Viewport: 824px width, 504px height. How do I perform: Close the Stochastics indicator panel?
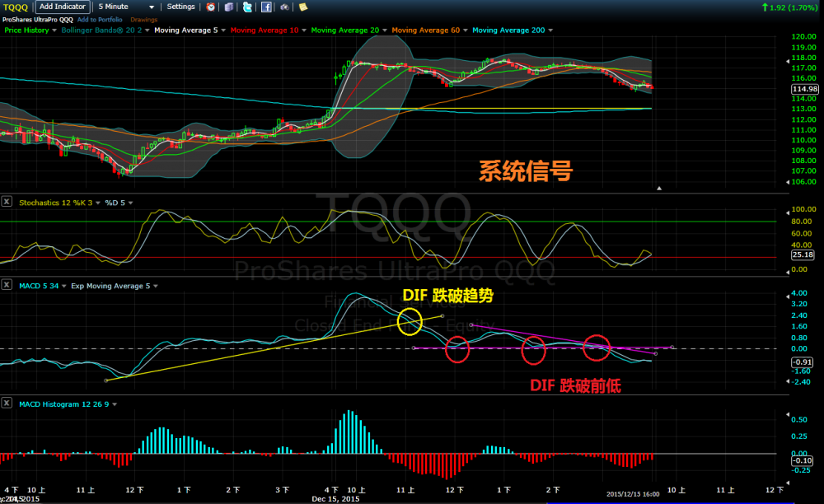tap(7, 201)
